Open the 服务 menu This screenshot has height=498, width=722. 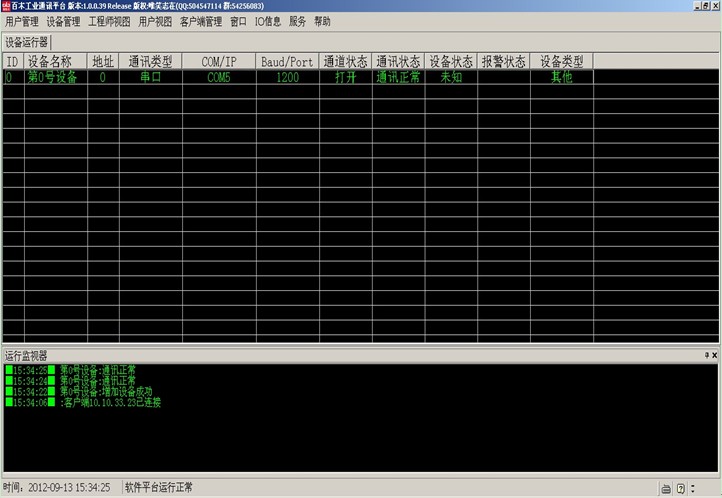(x=297, y=22)
